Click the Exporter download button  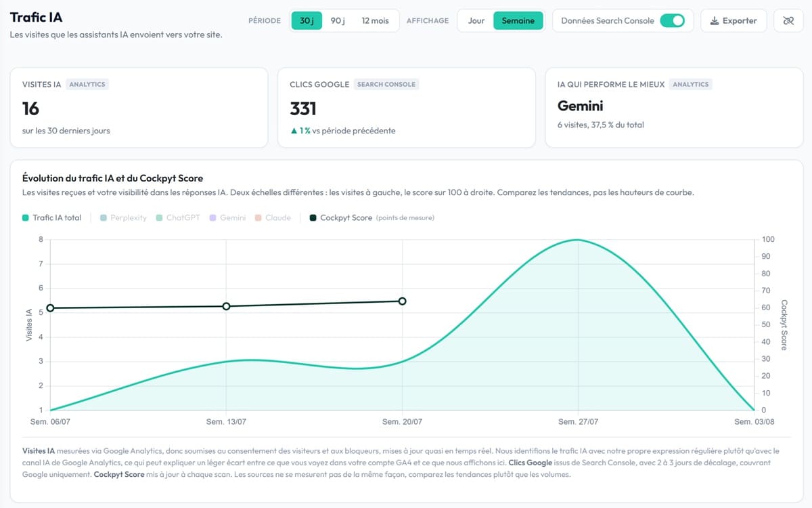(734, 21)
